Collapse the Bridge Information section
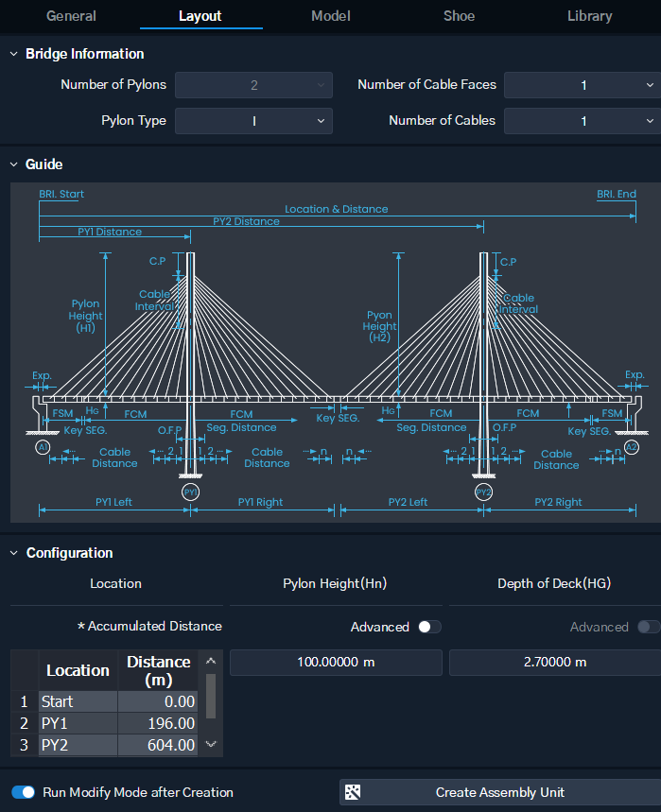Viewport: 661px width, 812px height. coord(14,54)
